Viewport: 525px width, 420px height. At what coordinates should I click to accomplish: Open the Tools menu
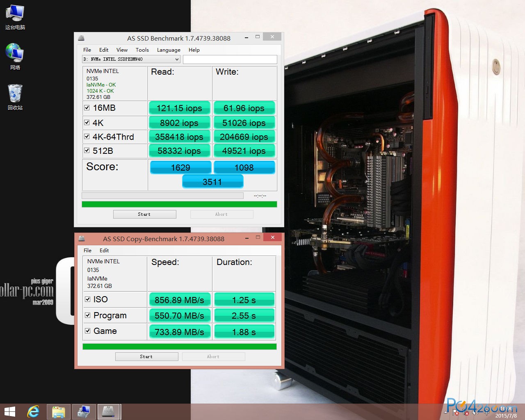click(x=142, y=50)
